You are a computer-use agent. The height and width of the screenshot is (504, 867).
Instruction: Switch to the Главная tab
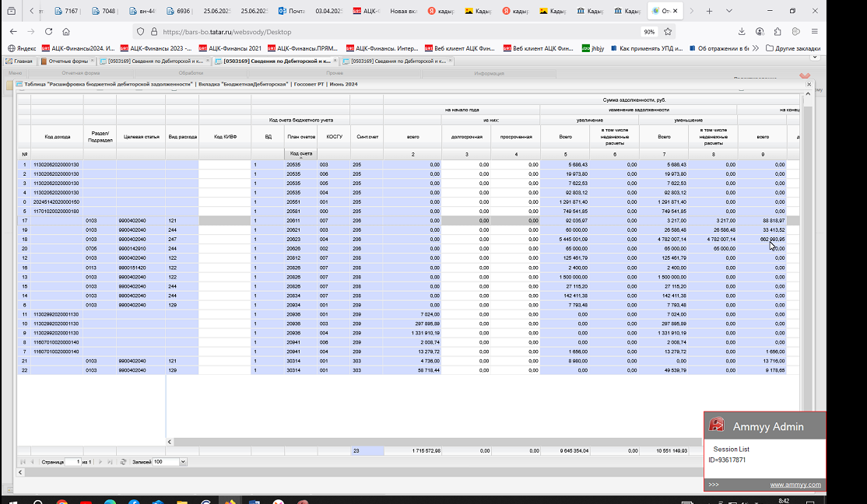coord(19,61)
